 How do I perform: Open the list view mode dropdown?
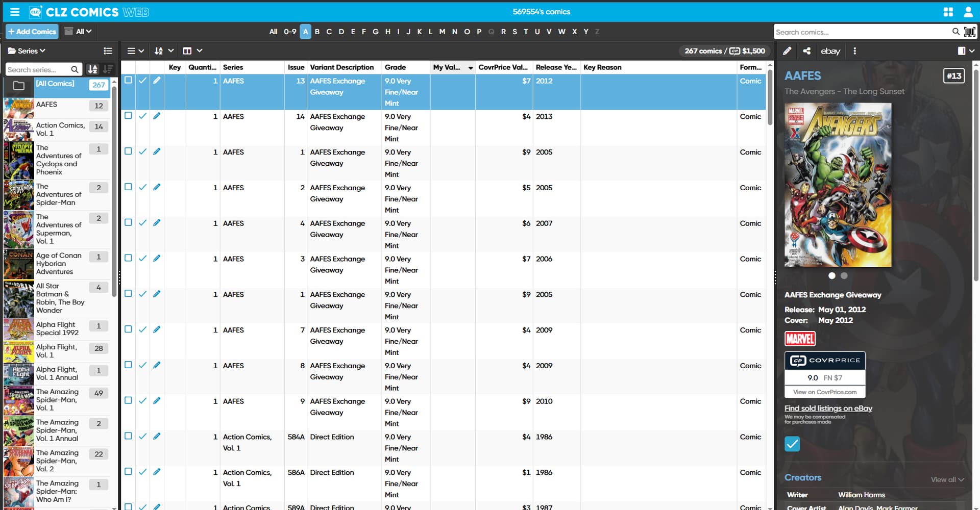pyautogui.click(x=135, y=50)
